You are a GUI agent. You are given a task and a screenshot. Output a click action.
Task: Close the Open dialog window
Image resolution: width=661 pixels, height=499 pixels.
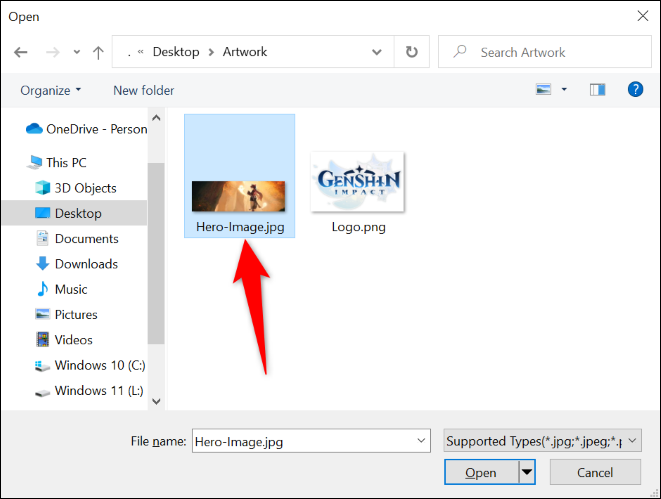click(x=643, y=16)
